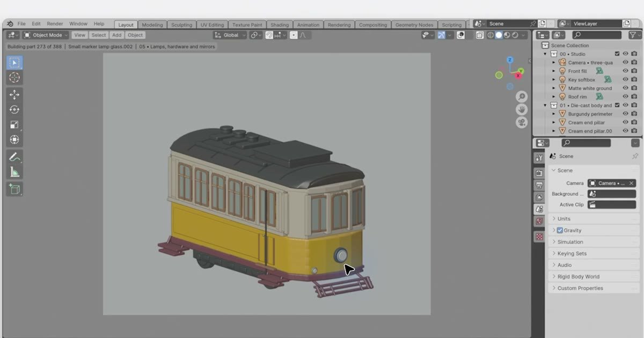Pick the Scale tool
This screenshot has height=338, width=644.
coord(14,125)
